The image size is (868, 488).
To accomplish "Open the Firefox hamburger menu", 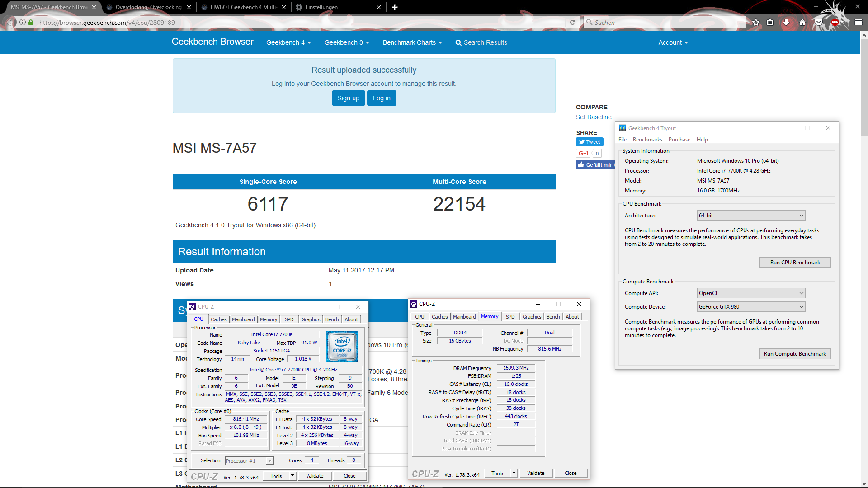I will 859,22.
